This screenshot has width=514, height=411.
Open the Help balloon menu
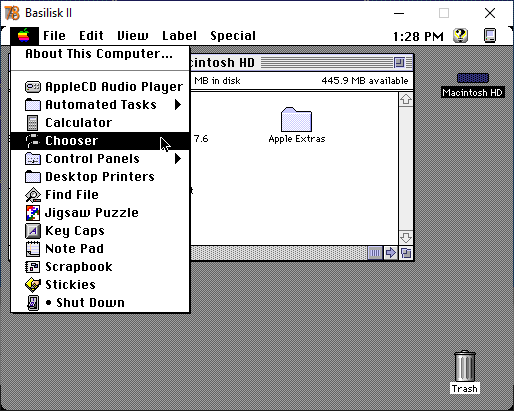(x=461, y=36)
